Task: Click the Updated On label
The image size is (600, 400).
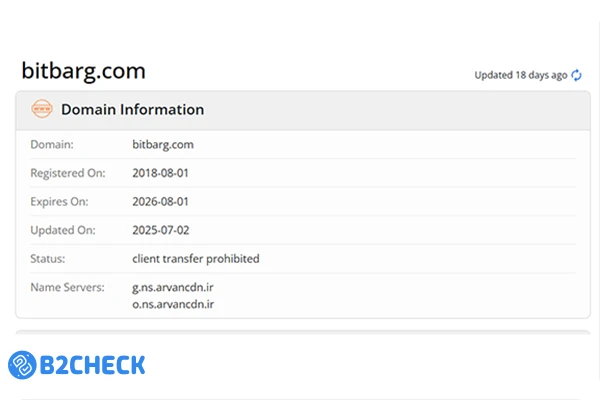Action: coord(60,230)
